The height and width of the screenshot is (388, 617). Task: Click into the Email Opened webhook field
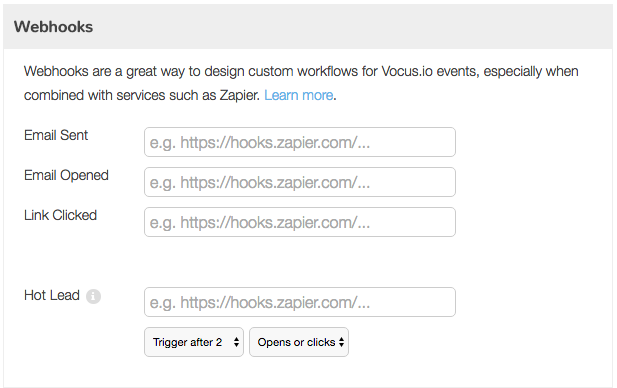click(300, 182)
